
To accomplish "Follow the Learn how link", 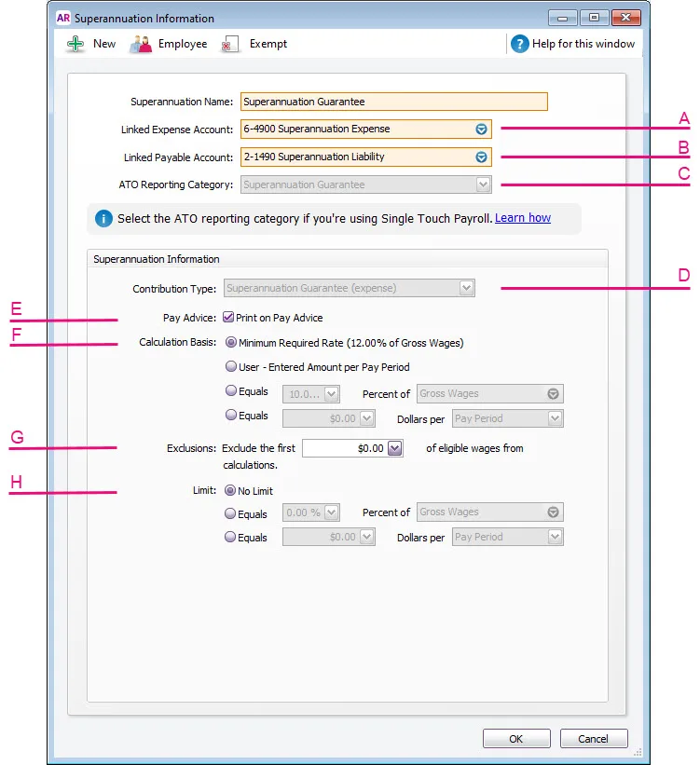I will point(523,218).
